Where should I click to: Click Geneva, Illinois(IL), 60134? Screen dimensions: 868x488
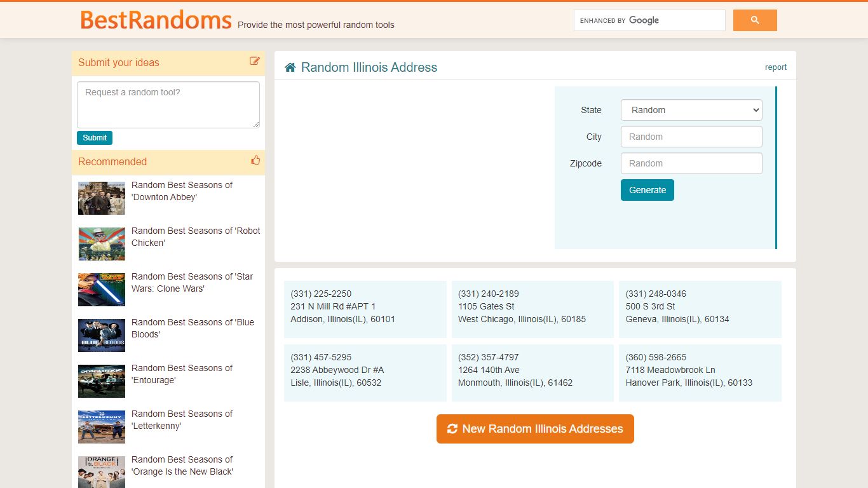click(677, 319)
